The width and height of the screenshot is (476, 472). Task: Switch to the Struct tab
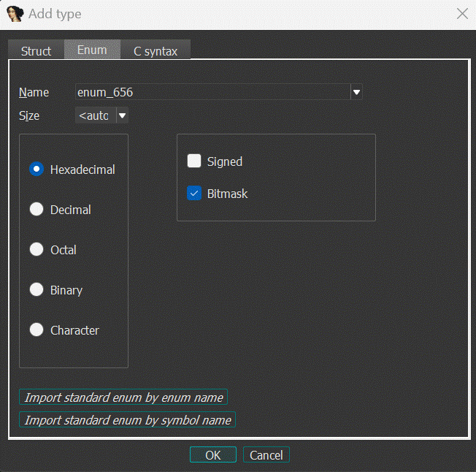(x=36, y=51)
